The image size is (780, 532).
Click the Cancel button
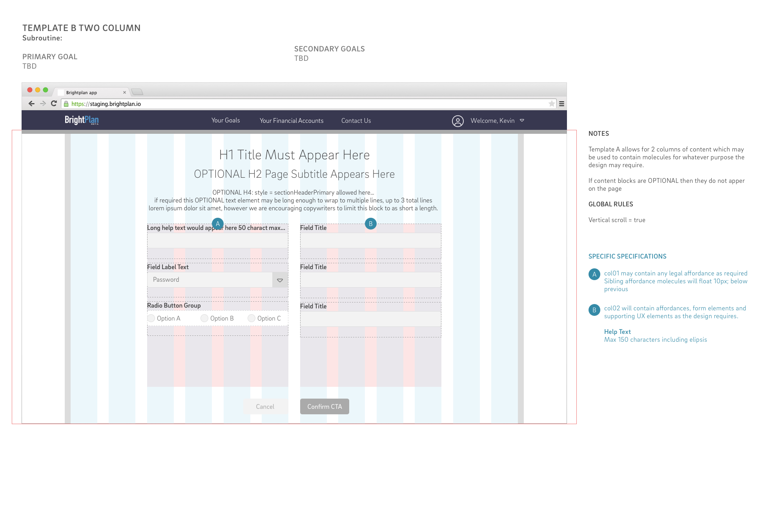(265, 406)
